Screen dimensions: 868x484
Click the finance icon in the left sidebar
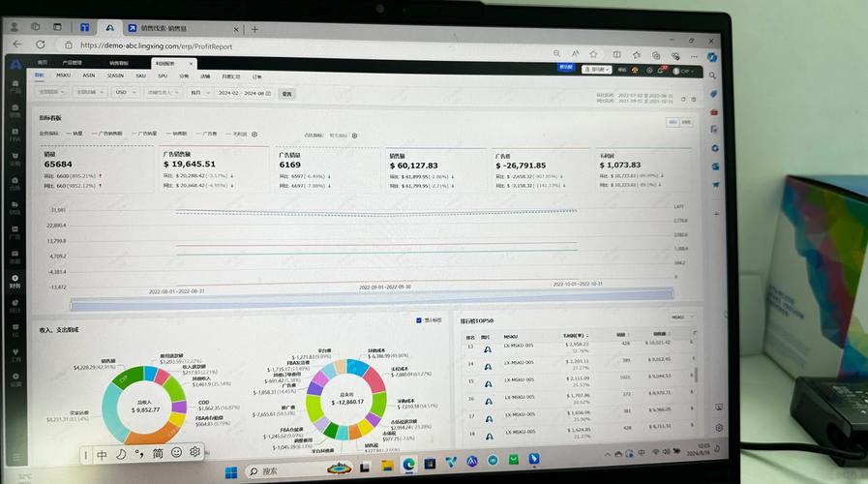[15, 282]
